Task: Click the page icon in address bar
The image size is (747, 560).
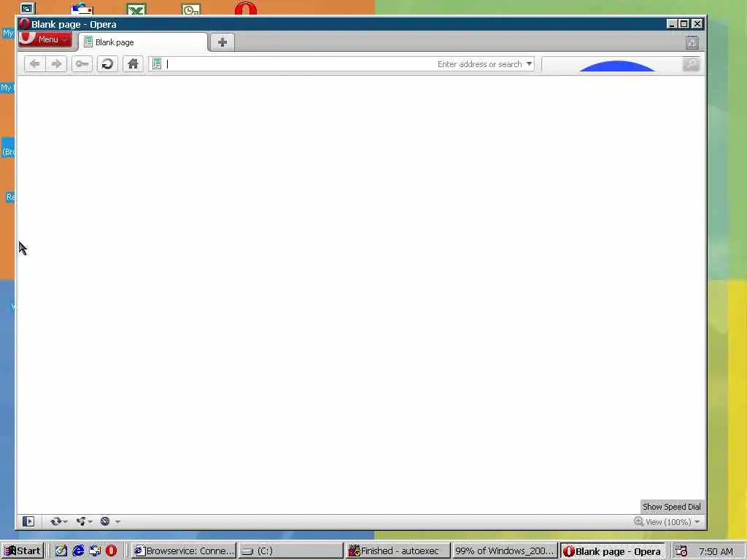Action: (157, 64)
